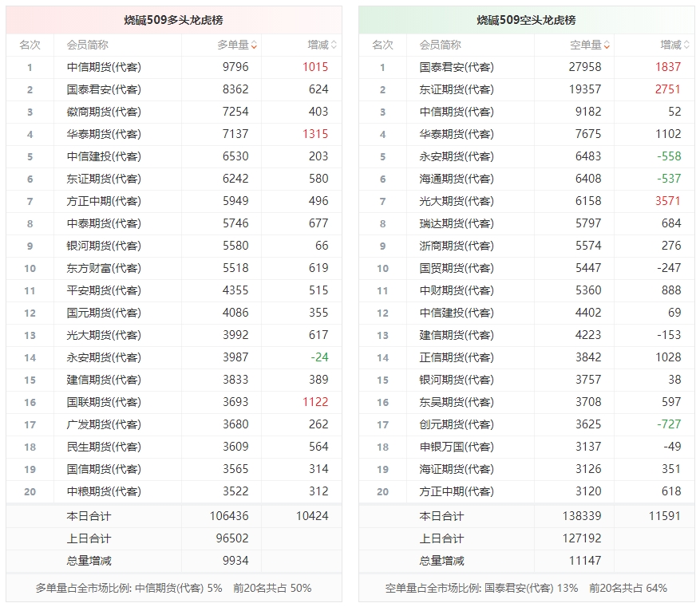Screen dimensions: 700x607
Task: Click short total 138339
Action: click(582, 516)
